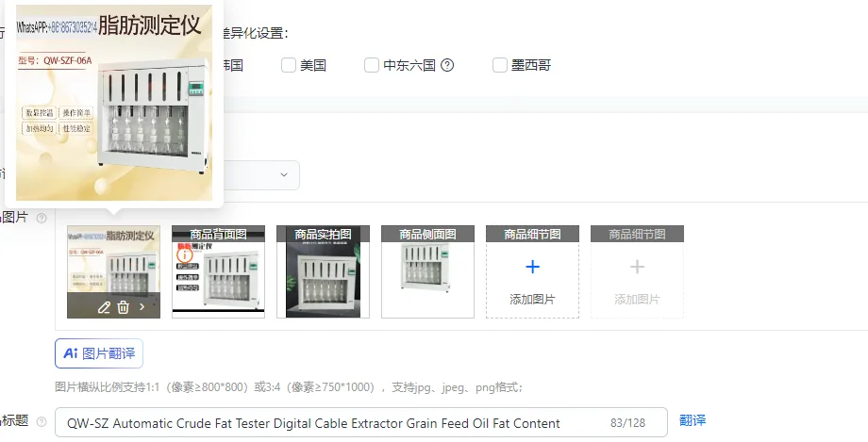Delete the first product image via trash icon
This screenshot has height=442, width=868.
click(x=123, y=307)
